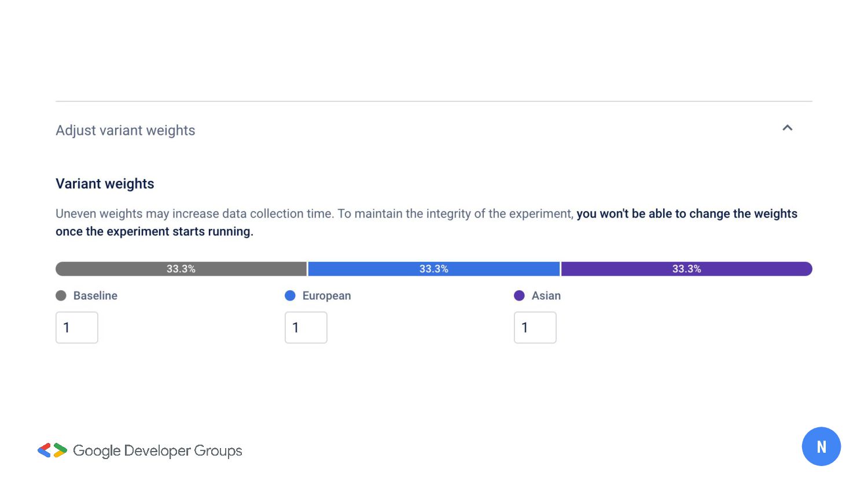Click the Google Developer Groups text
Viewport: 868px width, 488px height.
(x=157, y=450)
